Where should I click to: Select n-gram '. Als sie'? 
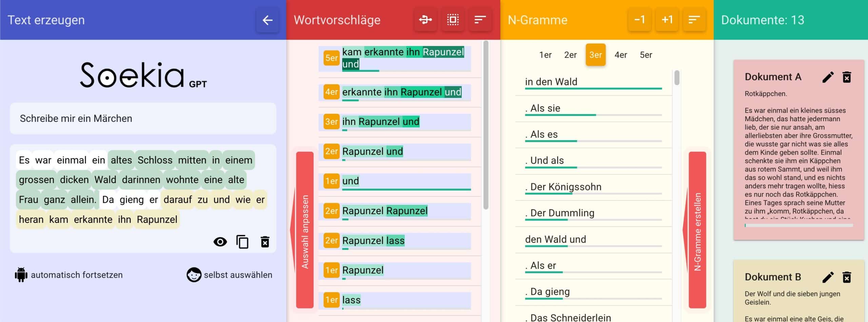coord(593,109)
